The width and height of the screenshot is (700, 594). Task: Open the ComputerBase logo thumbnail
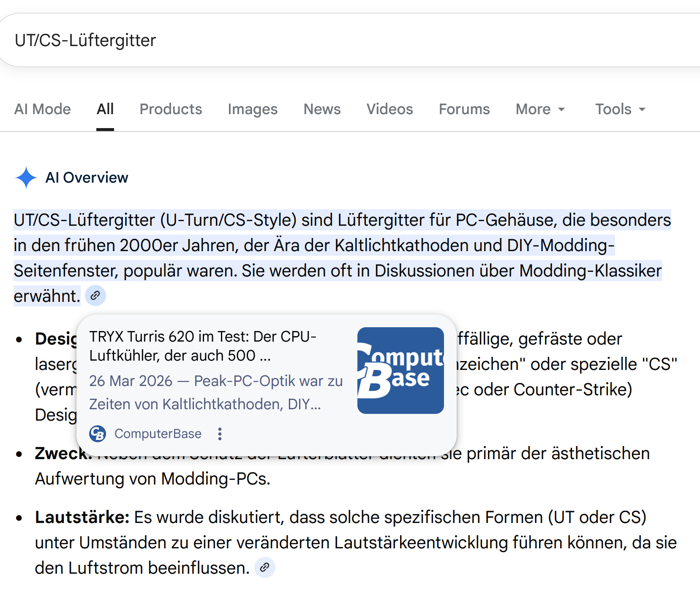click(x=400, y=370)
